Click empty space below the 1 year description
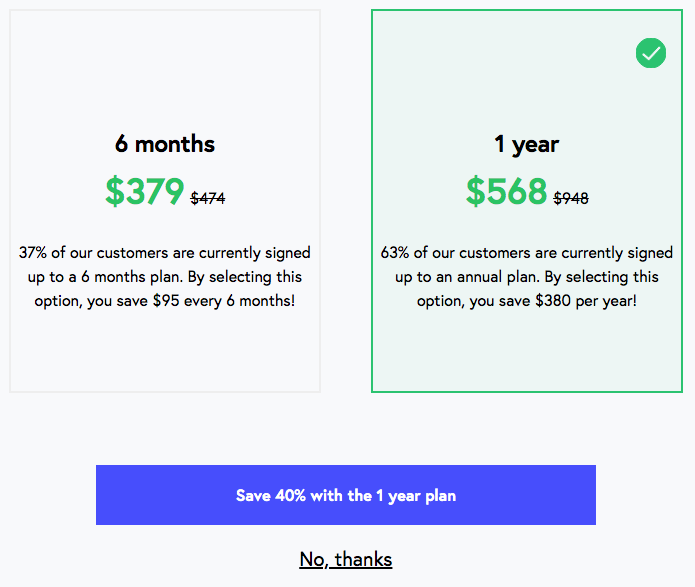695x587 pixels. tap(527, 350)
